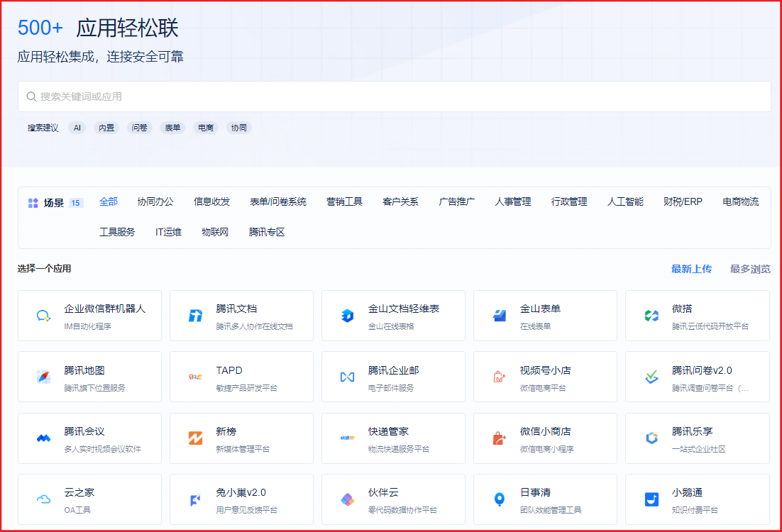Click the 微信小商店 app icon
This screenshot has width=782, height=532.
tap(500, 438)
